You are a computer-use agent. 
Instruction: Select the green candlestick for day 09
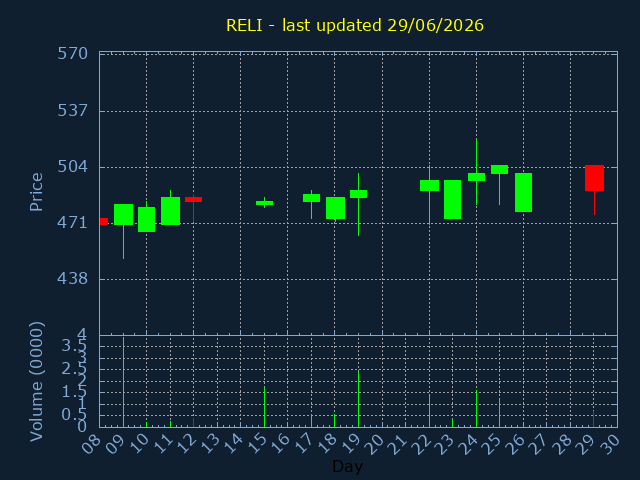(x=123, y=214)
